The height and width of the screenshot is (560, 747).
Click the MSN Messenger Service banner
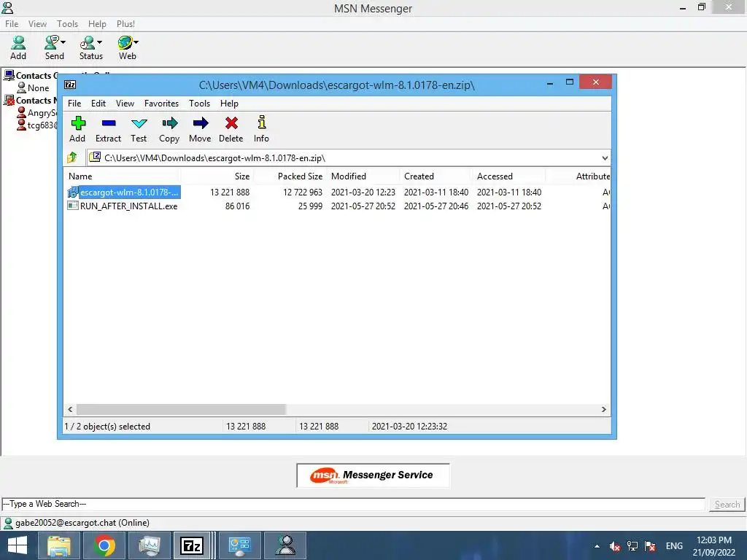373,475
